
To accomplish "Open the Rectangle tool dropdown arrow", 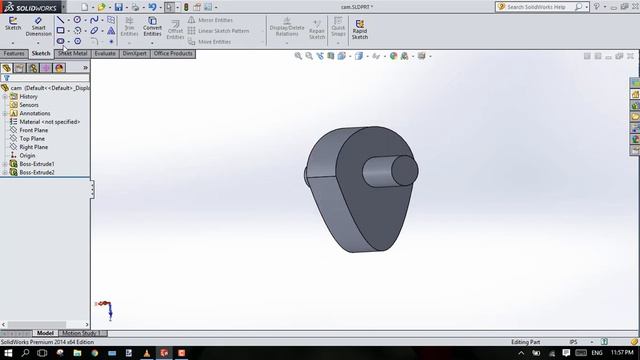I will click(x=68, y=31).
